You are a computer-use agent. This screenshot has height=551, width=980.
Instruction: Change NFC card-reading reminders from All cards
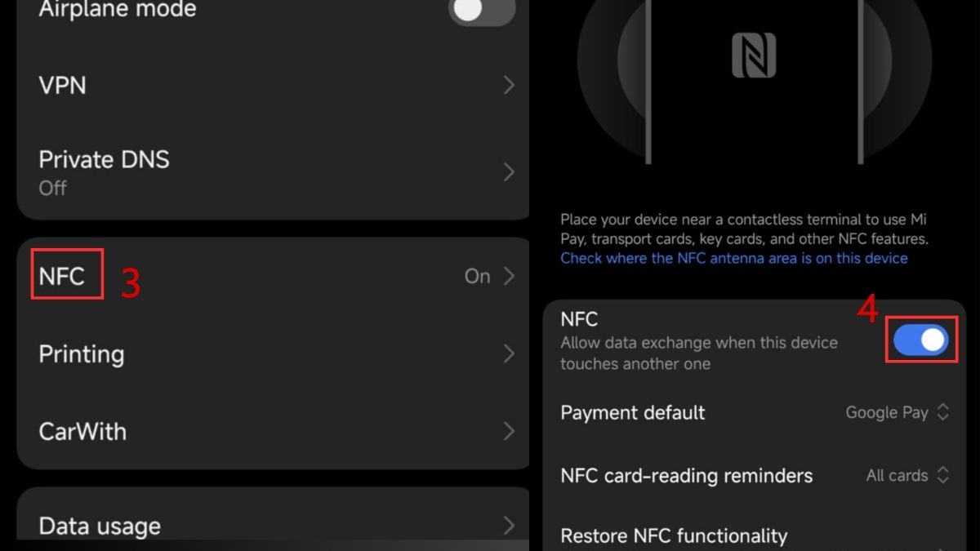click(906, 475)
